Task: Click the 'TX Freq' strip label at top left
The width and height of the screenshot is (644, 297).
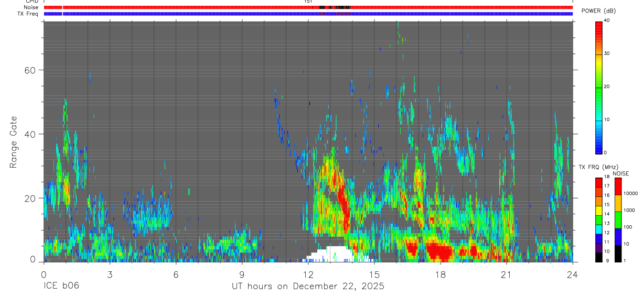Action: point(29,14)
